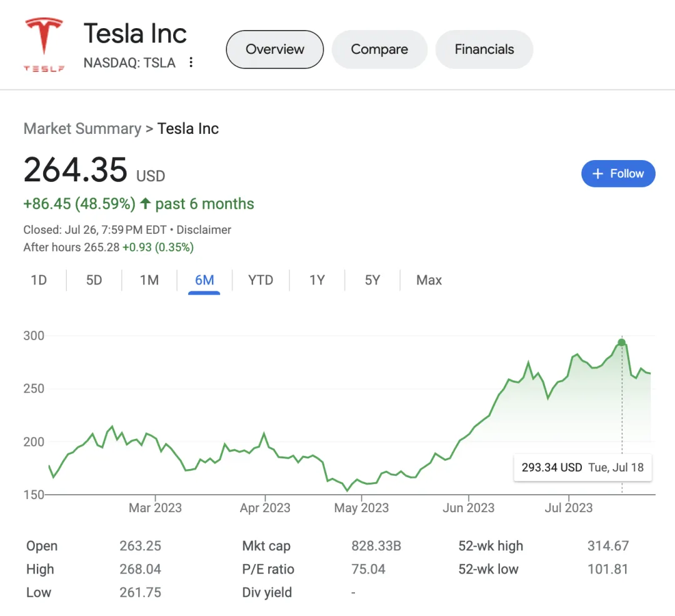Show the 1Y chart range
Image resolution: width=675 pixels, height=616 pixels.
pyautogui.click(x=317, y=280)
